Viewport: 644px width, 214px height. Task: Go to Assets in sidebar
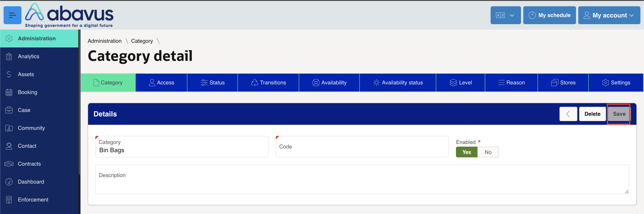coord(39,74)
